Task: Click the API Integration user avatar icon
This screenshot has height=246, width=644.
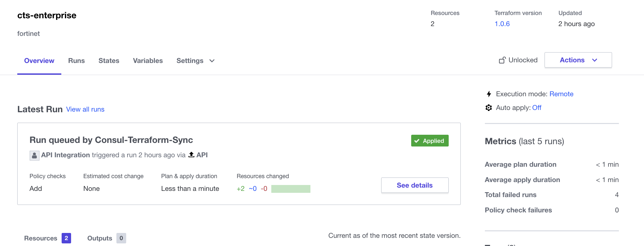Action: [x=34, y=155]
